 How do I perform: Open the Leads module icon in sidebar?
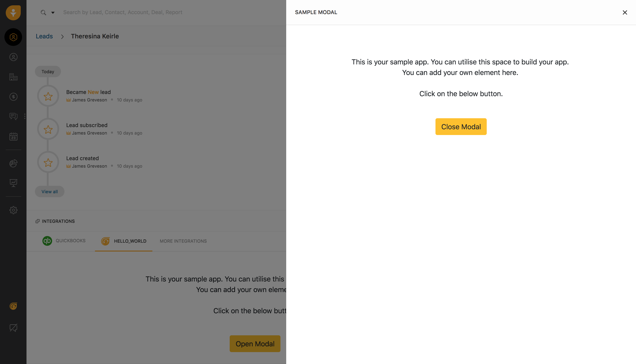13,37
